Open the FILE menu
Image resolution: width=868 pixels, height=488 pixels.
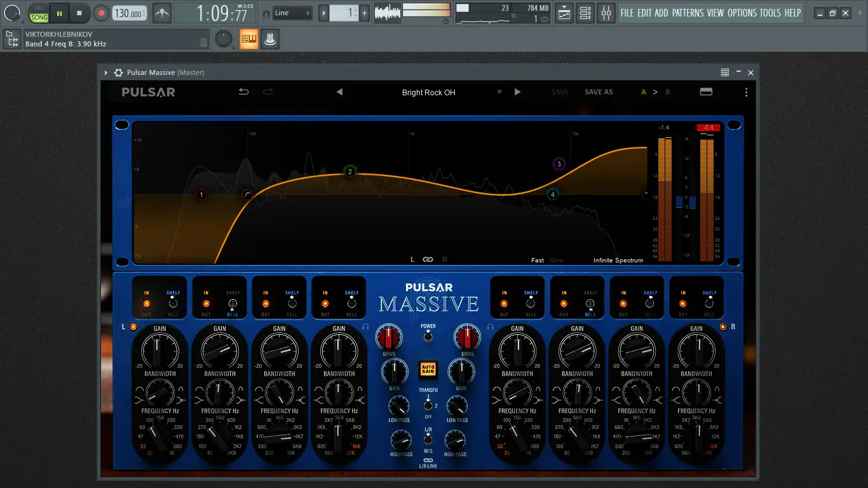[627, 13]
